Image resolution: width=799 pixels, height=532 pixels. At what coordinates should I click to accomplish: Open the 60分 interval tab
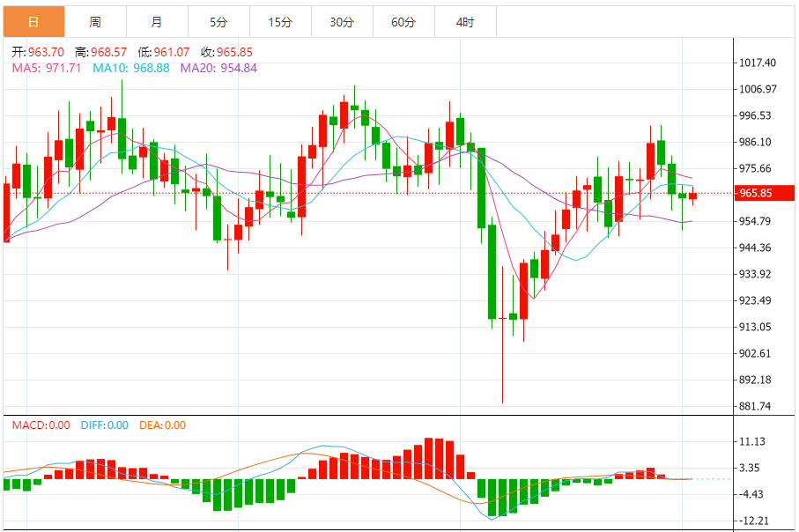(403, 22)
